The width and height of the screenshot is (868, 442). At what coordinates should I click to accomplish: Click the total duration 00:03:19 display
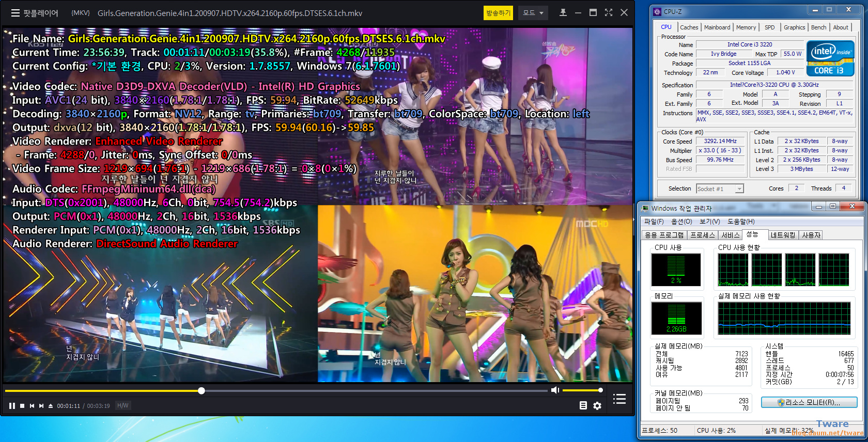(x=98, y=406)
